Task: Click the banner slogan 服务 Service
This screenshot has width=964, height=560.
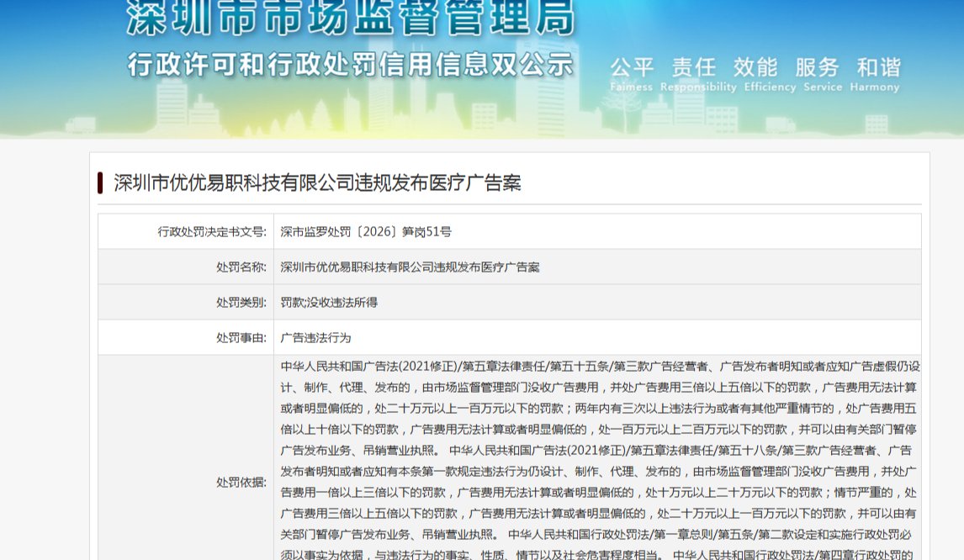Action: [822, 75]
